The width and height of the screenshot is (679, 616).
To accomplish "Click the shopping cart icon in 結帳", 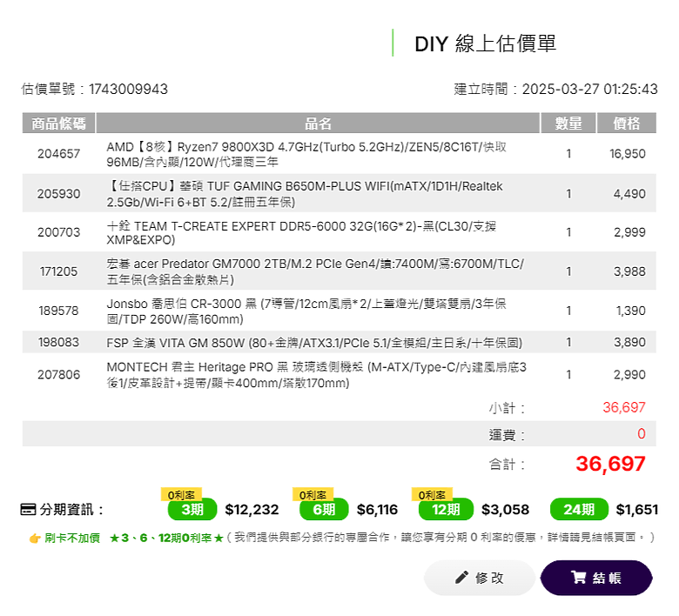I will click(579, 578).
